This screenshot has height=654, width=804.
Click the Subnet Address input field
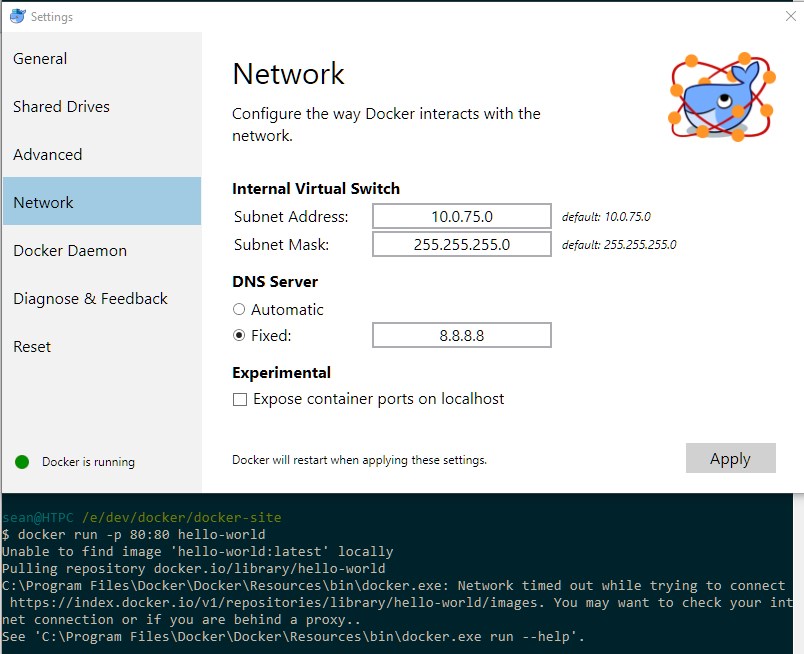click(x=461, y=216)
